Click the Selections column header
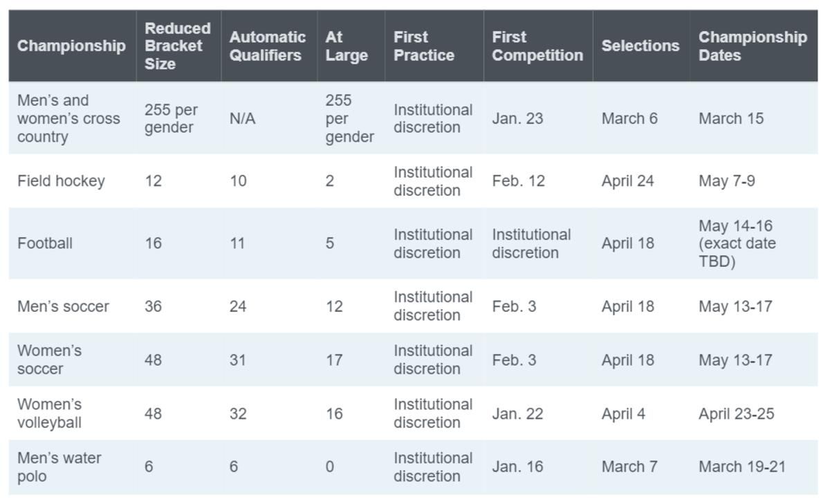 click(640, 46)
